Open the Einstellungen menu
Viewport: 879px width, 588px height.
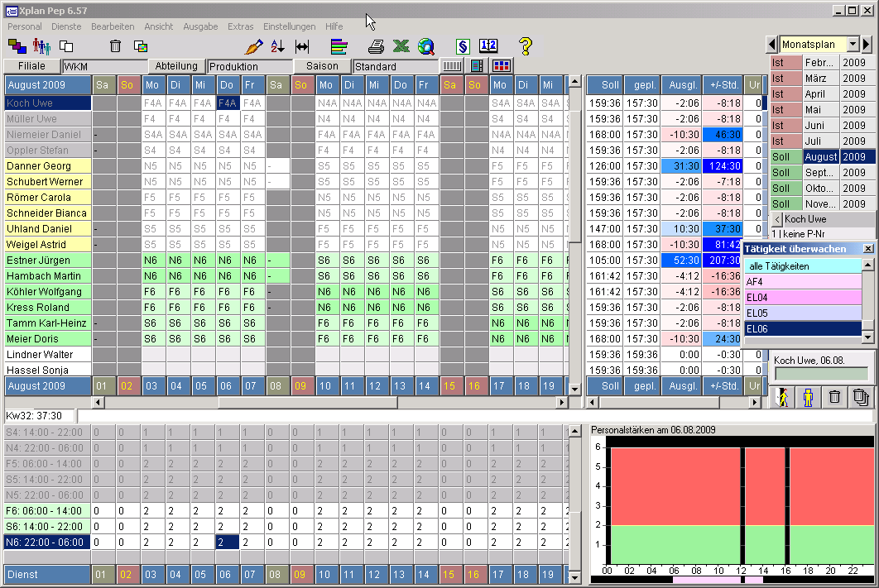(x=289, y=26)
